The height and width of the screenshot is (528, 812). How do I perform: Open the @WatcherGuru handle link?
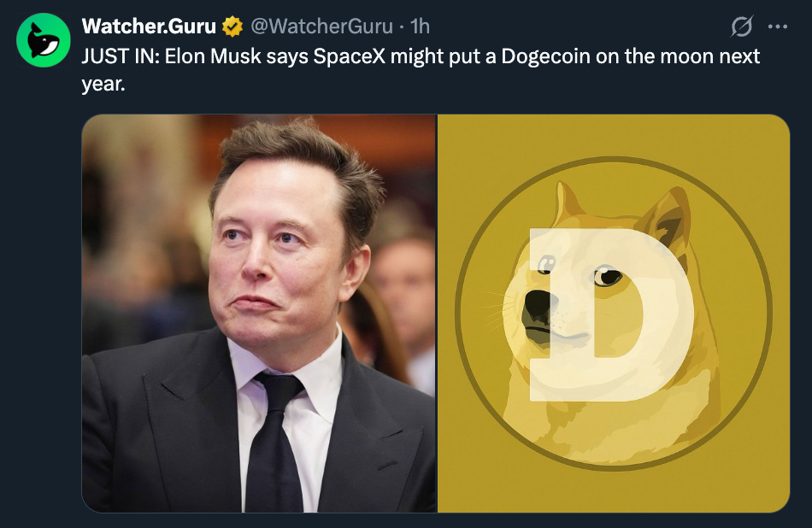[x=321, y=26]
